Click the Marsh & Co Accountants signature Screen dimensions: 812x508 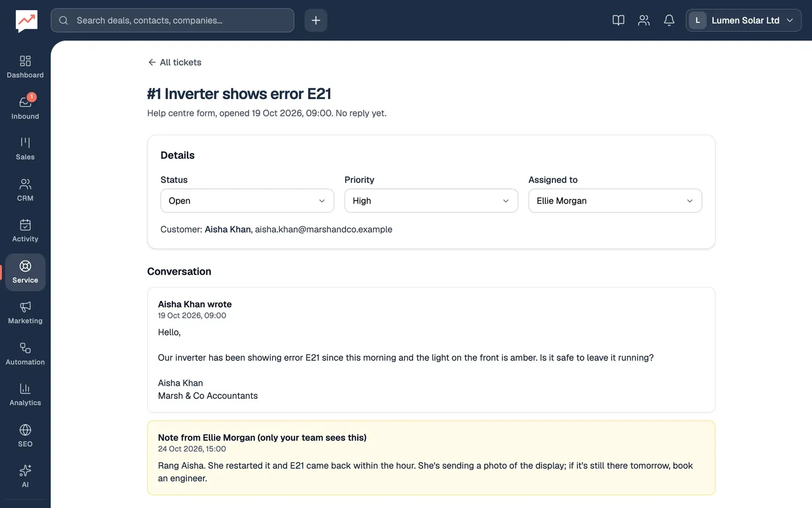click(208, 396)
